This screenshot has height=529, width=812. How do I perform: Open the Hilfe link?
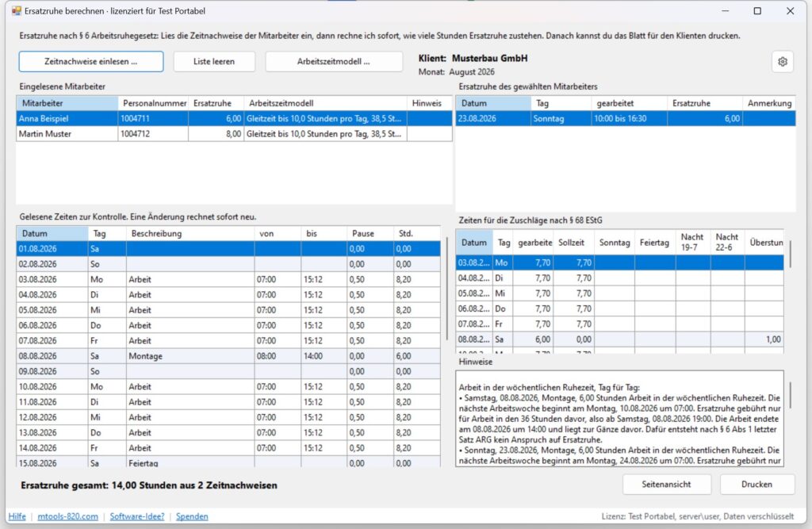(x=17, y=516)
